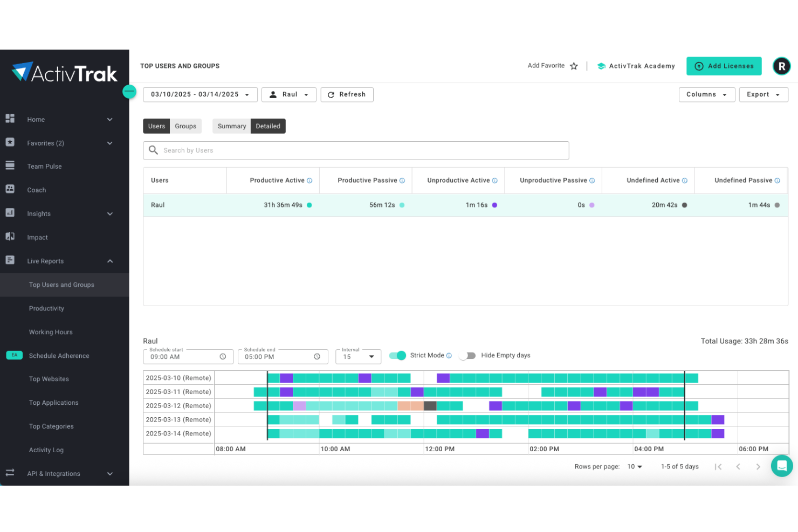798x532 pixels.
Task: Click Undefined Active info icon
Action: coord(685,181)
